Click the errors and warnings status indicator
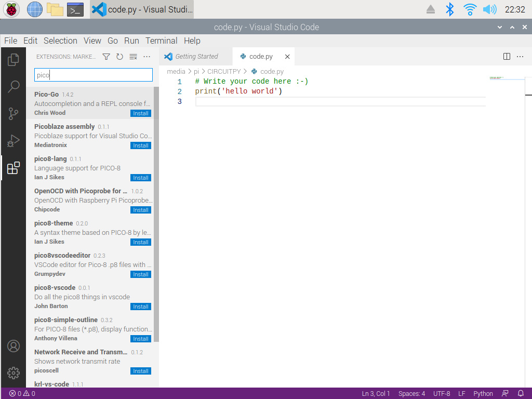532x399 pixels. point(22,394)
